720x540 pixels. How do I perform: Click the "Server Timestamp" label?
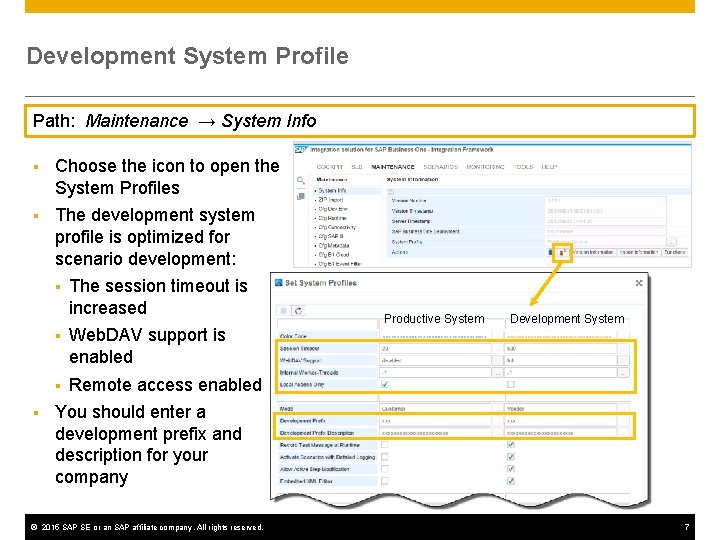[411, 221]
